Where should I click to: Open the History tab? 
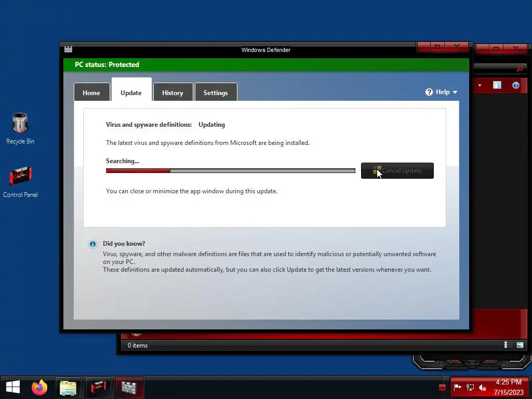point(172,92)
